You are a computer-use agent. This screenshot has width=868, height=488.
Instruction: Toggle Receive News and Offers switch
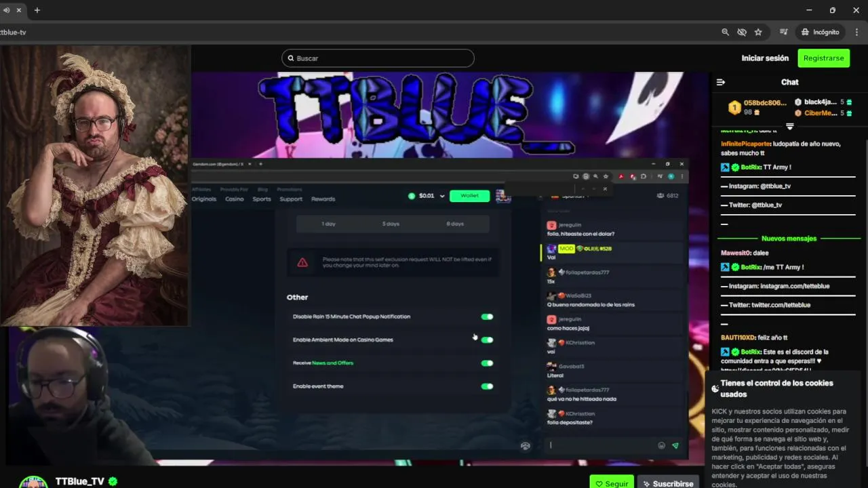click(487, 363)
